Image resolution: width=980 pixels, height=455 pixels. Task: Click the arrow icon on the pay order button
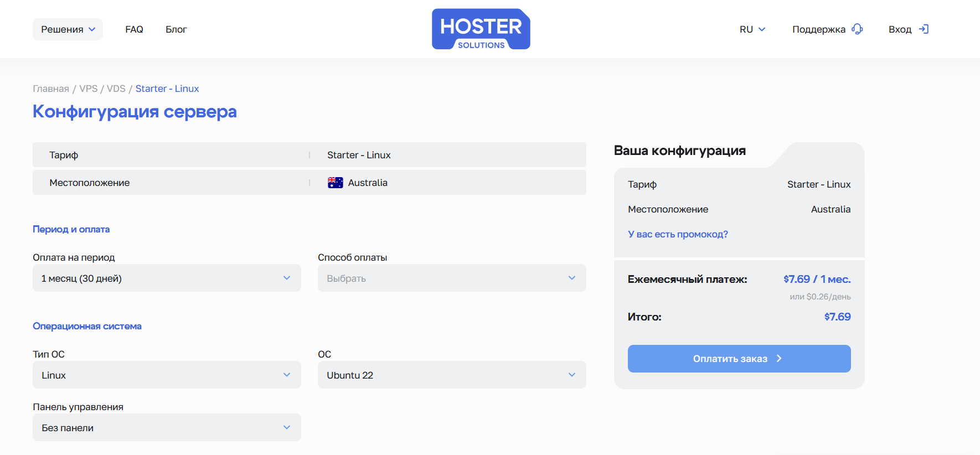779,359
